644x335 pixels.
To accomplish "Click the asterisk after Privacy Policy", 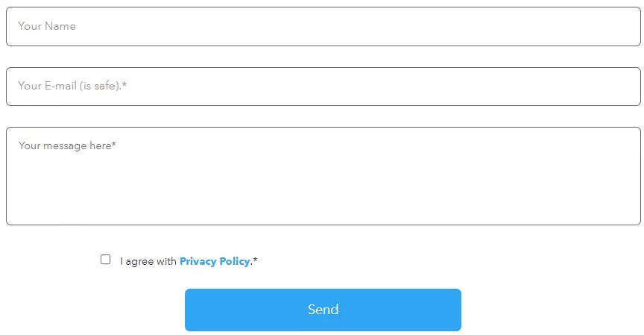I will (256, 260).
